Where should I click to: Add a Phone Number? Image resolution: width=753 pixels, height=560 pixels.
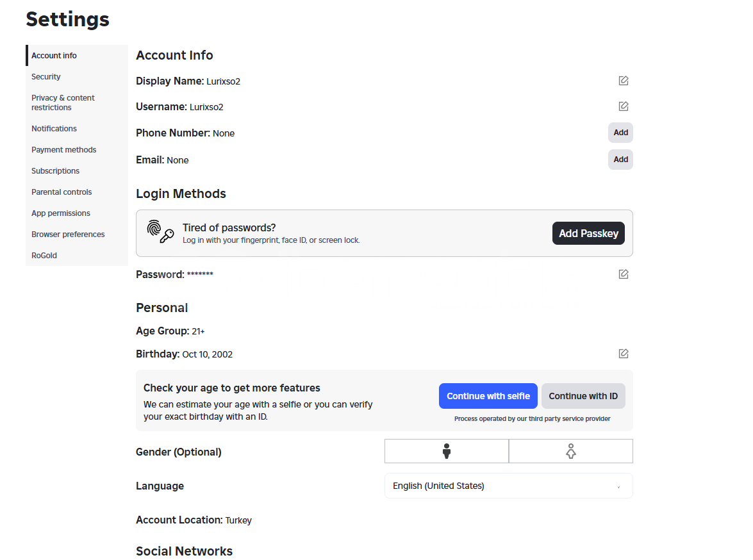620,133
